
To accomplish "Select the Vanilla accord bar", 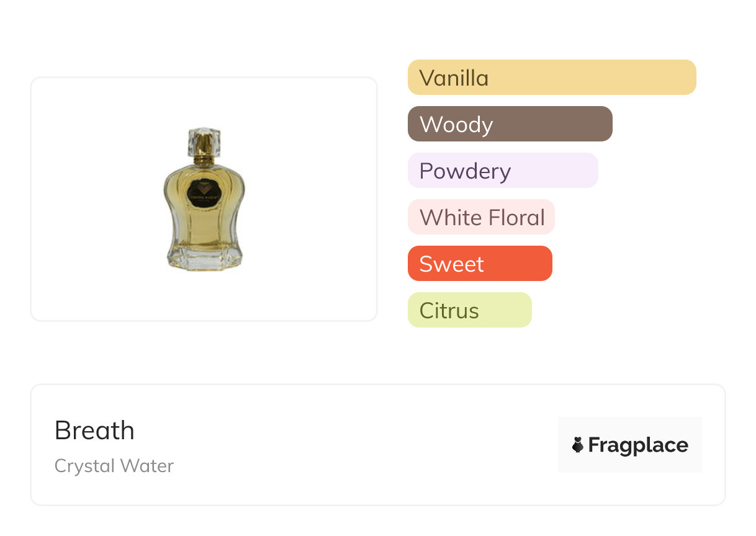I will [552, 78].
